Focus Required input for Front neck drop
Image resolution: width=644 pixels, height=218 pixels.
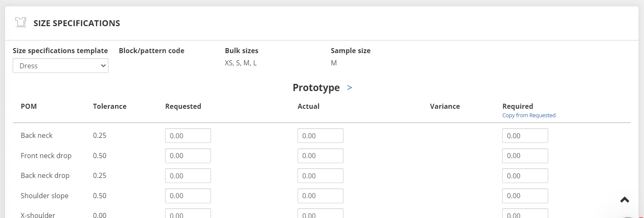[x=525, y=156]
